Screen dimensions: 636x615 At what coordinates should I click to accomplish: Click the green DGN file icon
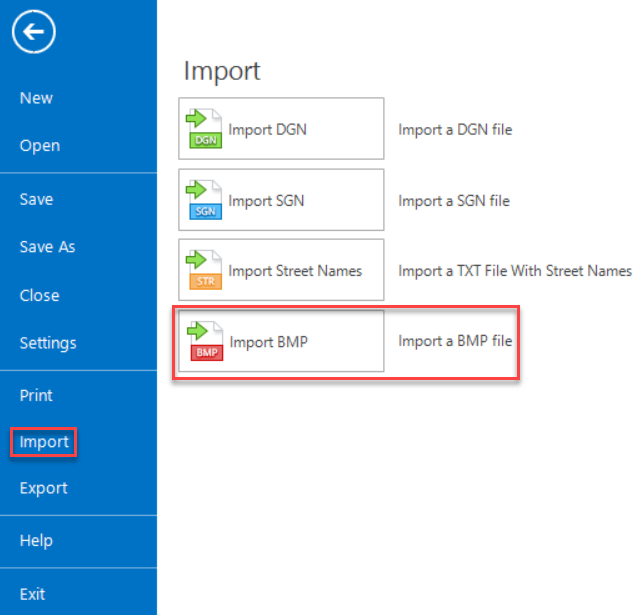point(204,129)
